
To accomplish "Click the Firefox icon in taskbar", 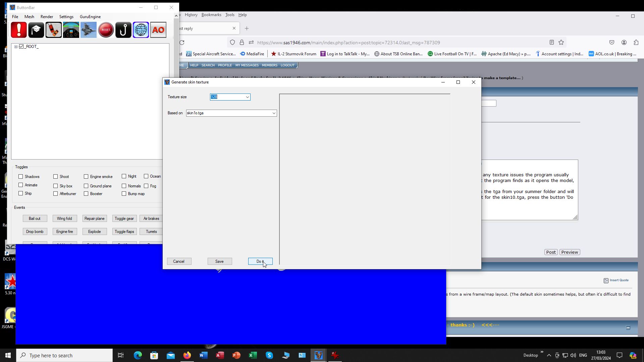I will click(x=187, y=355).
